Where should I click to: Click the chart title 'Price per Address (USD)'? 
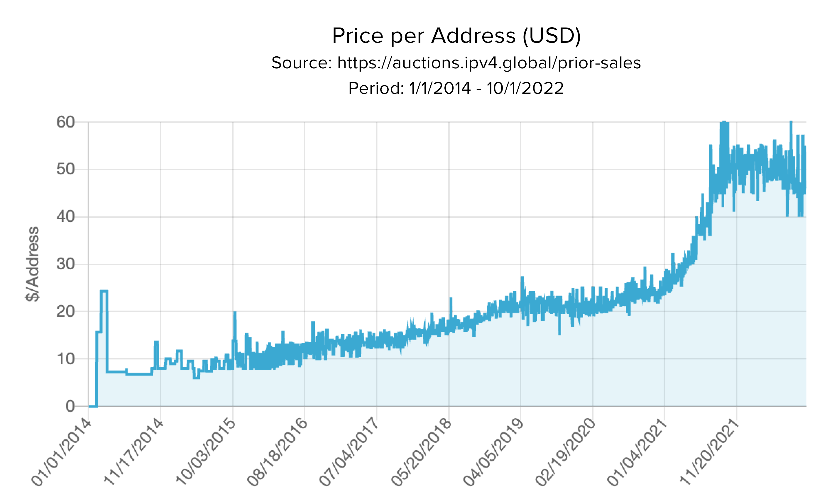pyautogui.click(x=456, y=36)
